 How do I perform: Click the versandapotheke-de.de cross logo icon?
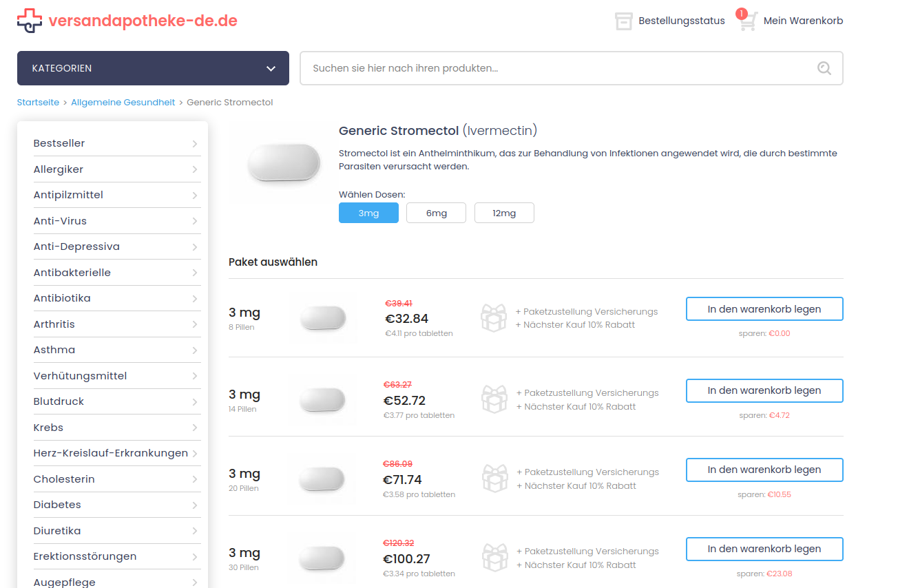coord(29,21)
